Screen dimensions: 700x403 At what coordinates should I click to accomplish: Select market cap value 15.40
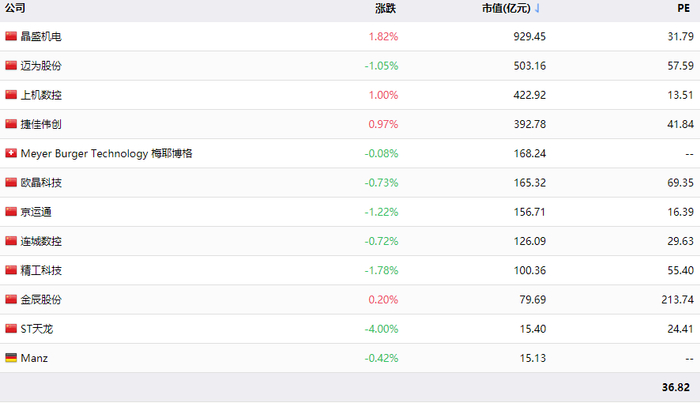(x=533, y=328)
